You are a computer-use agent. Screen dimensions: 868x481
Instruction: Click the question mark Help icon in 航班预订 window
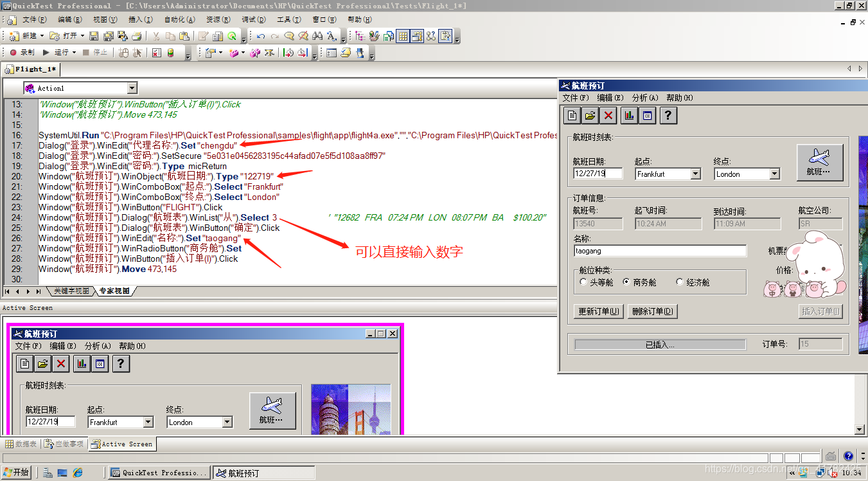click(668, 115)
